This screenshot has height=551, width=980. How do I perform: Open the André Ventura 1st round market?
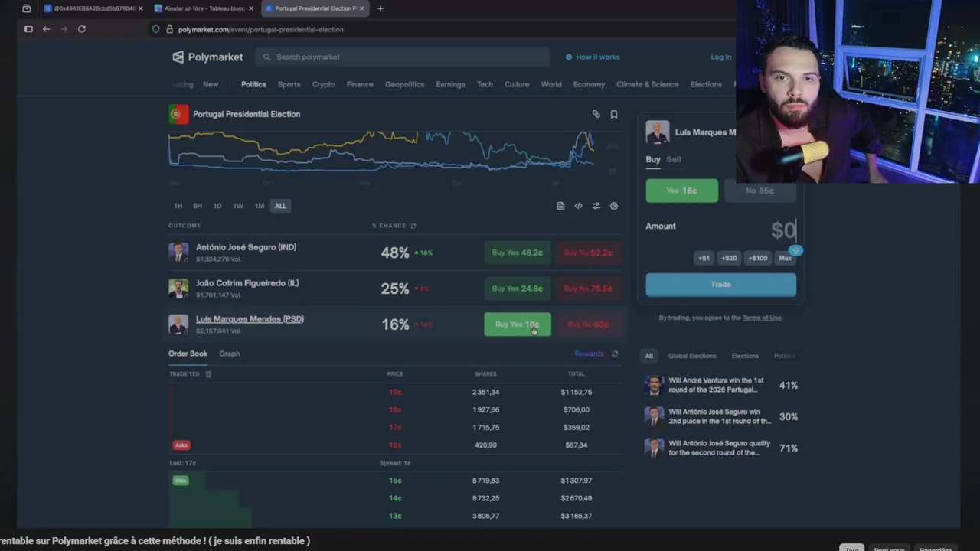[x=721, y=385]
